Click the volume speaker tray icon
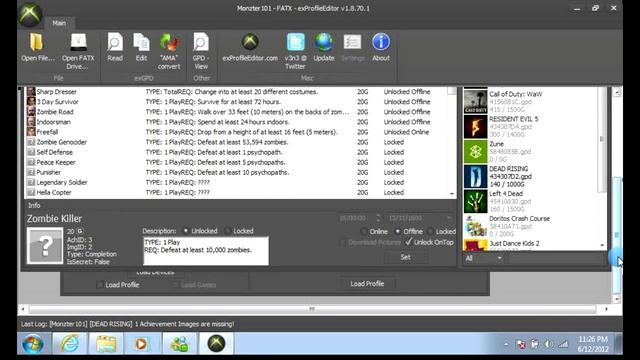The height and width of the screenshot is (360, 640). (x=549, y=344)
